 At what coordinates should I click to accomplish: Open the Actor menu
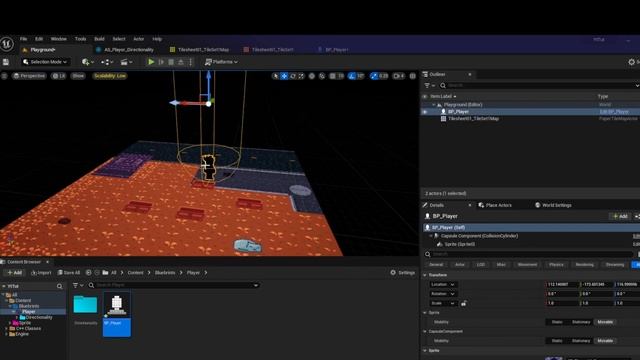tap(139, 39)
